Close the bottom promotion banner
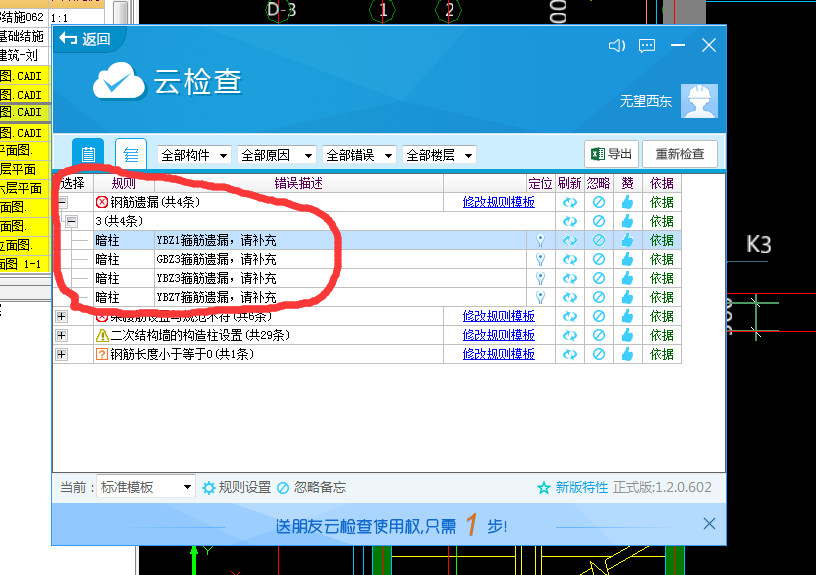 tap(709, 523)
